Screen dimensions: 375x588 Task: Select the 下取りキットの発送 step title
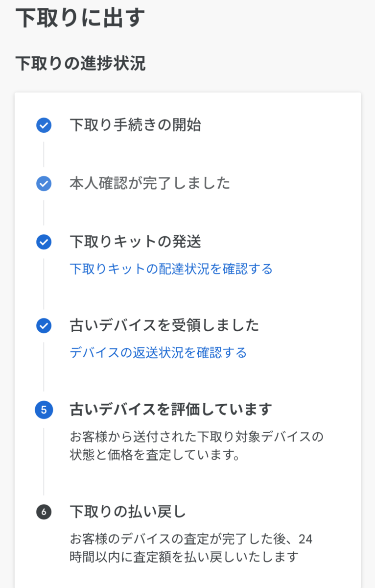(135, 242)
